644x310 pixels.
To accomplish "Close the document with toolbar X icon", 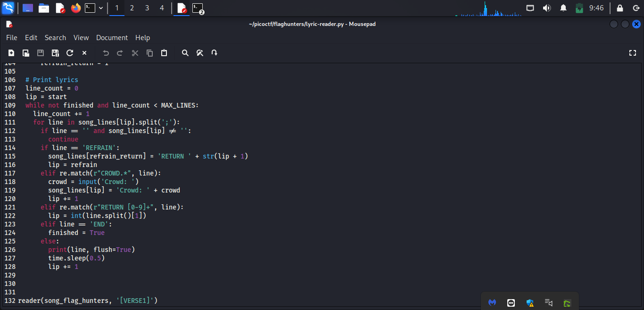I will coord(84,53).
